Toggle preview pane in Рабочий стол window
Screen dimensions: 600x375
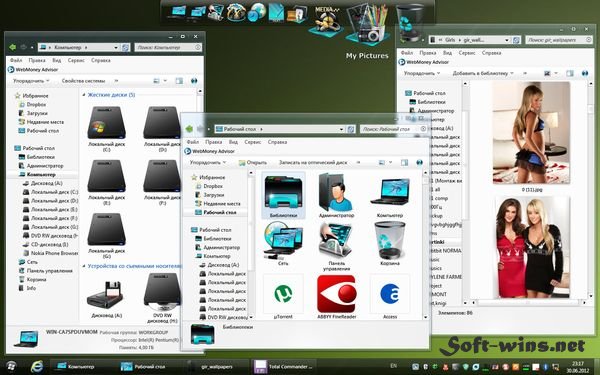click(404, 163)
